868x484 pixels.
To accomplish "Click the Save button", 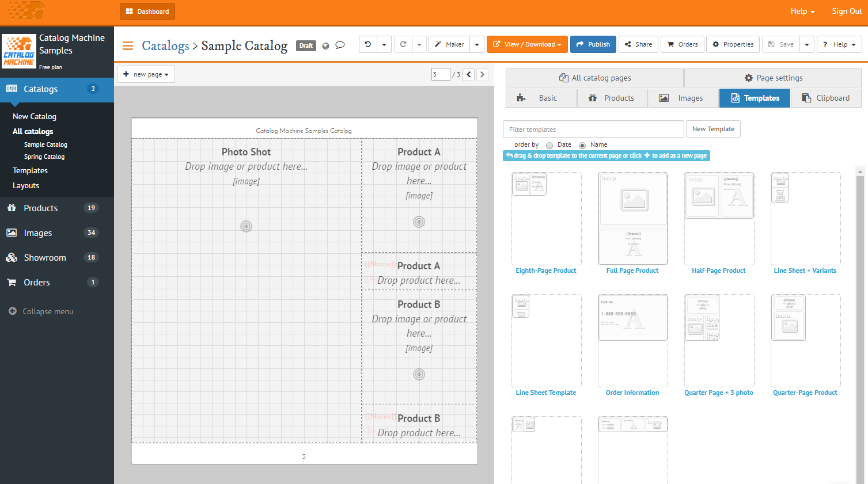I will tap(781, 44).
